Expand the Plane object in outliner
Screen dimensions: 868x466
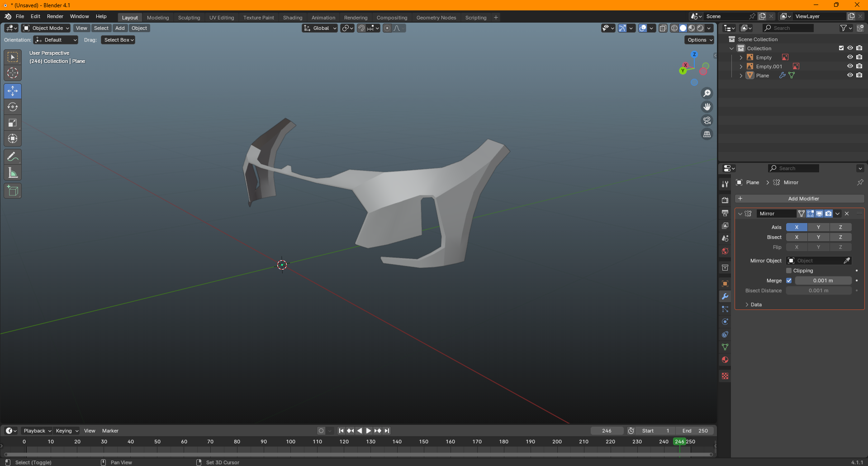tap(741, 76)
